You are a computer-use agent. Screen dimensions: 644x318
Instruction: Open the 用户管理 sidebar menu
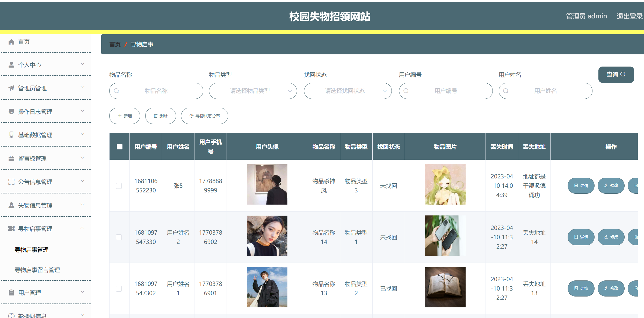pos(29,293)
